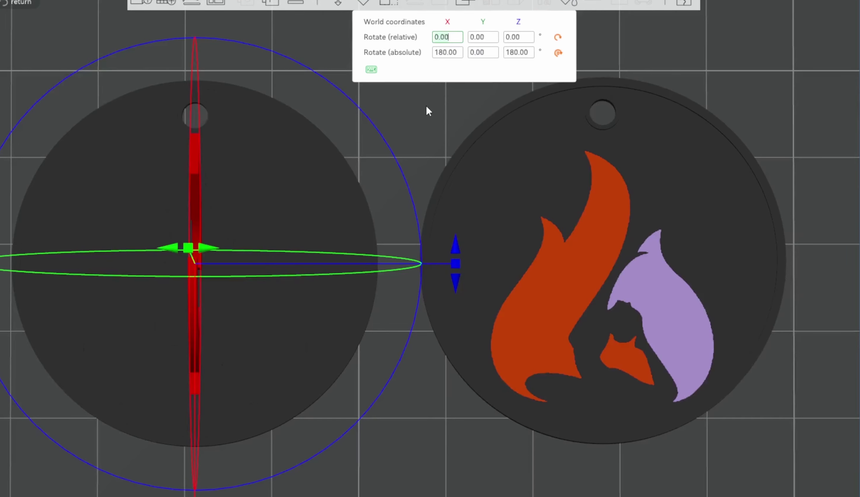Click the green right arrow of the gizmo
The image size is (860, 497).
(208, 248)
